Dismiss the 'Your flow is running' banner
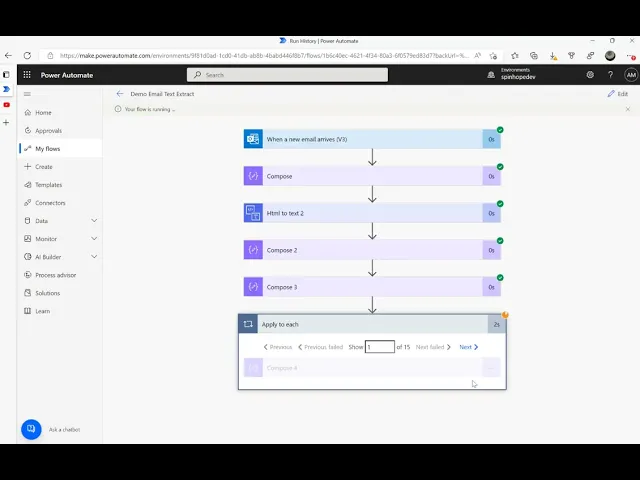 tap(628, 109)
